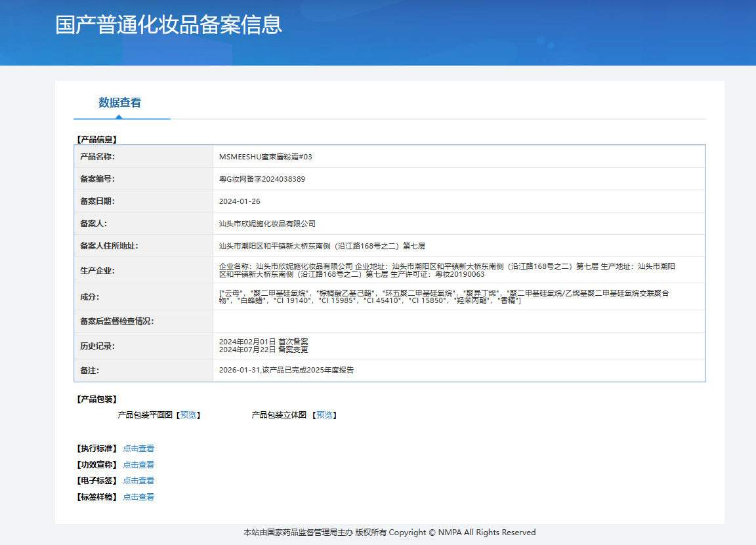Open 点击查看 link for 电子标签
This screenshot has width=756, height=545.
coord(138,481)
